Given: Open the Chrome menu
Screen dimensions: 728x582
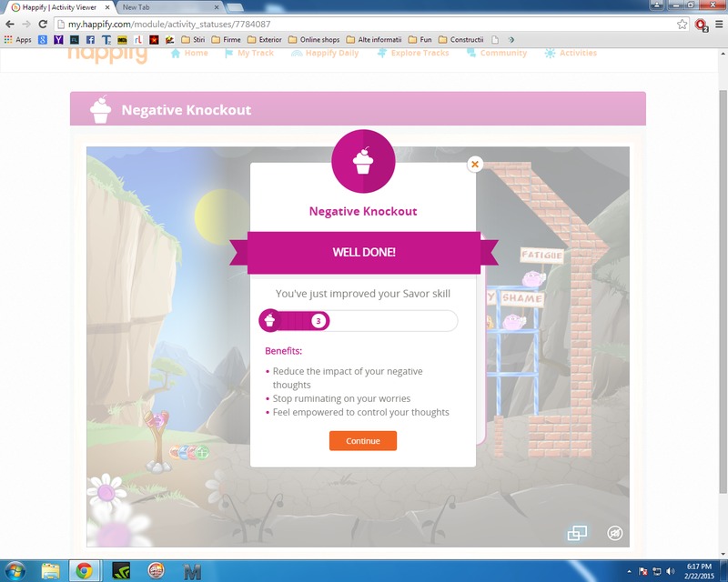Looking at the screenshot, I should click(x=719, y=25).
